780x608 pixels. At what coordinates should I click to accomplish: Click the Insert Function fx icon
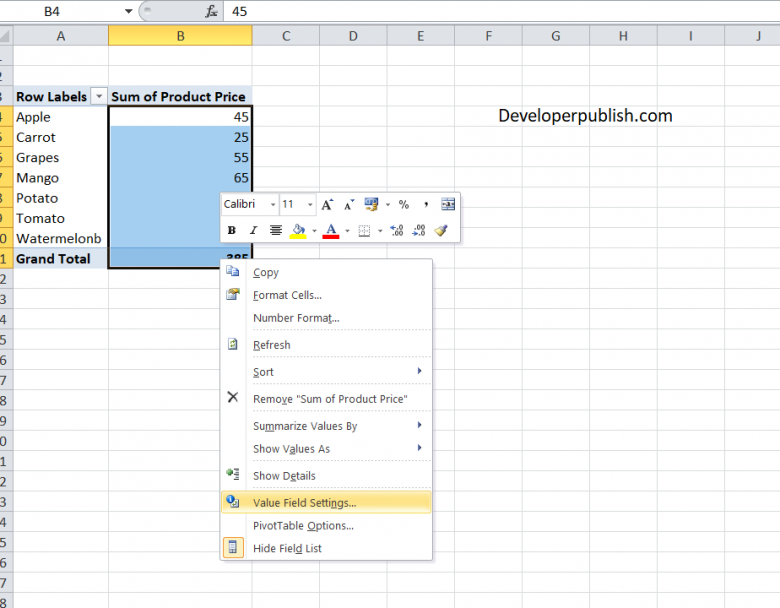211,11
